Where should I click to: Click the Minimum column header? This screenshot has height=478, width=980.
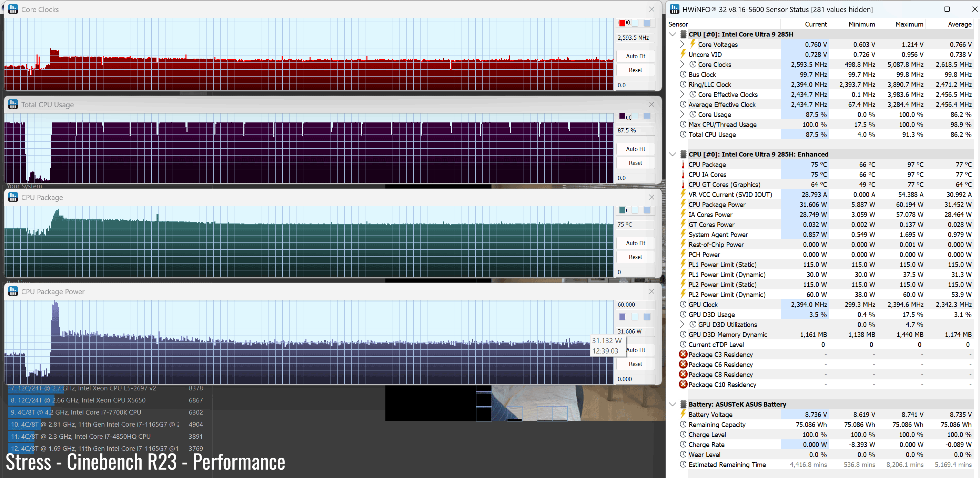tap(853, 24)
